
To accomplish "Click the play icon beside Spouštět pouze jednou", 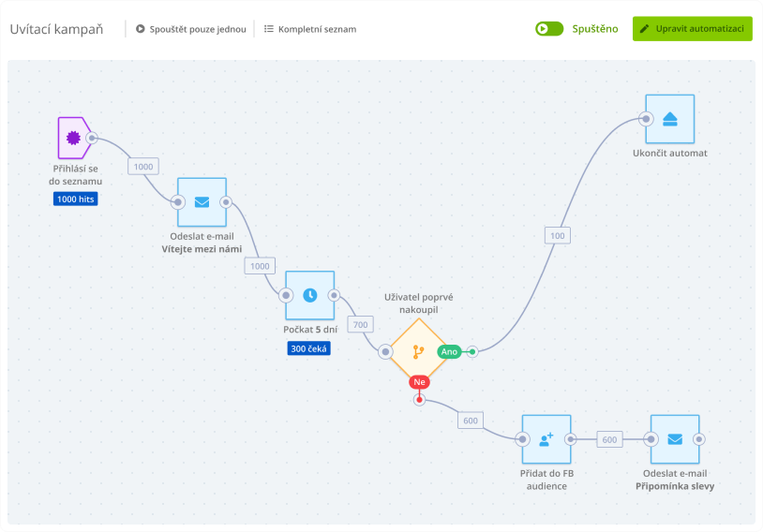I will tap(141, 29).
